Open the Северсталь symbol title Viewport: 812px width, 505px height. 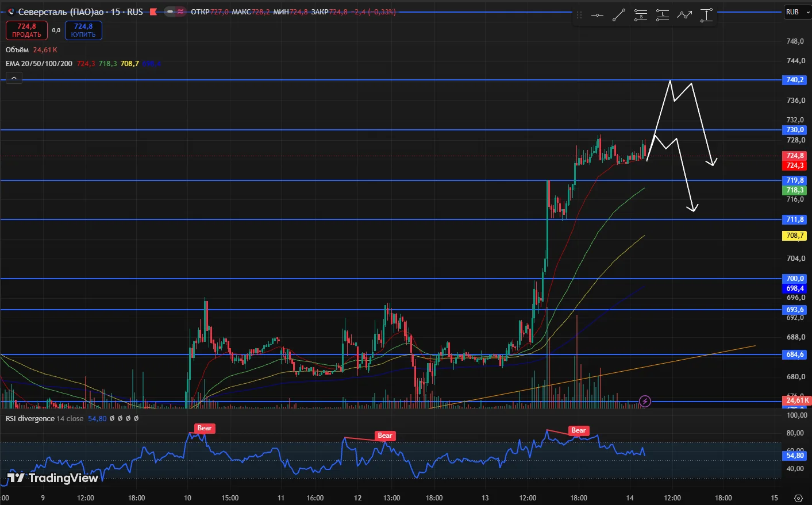(x=80, y=11)
